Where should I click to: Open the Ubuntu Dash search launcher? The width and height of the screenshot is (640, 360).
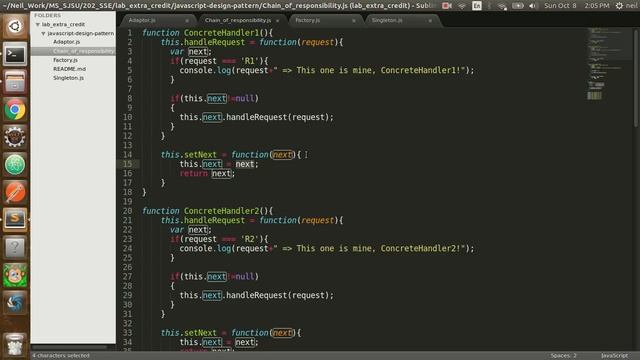tap(15, 27)
